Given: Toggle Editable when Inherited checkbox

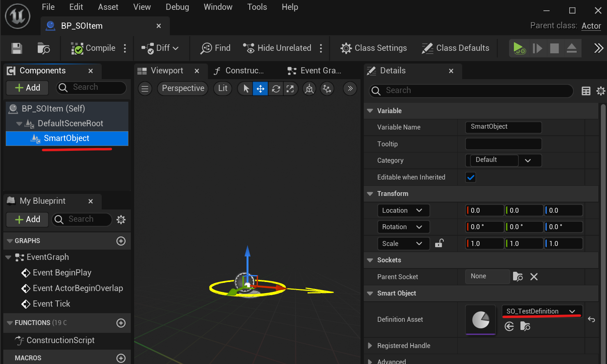Looking at the screenshot, I should click(470, 177).
